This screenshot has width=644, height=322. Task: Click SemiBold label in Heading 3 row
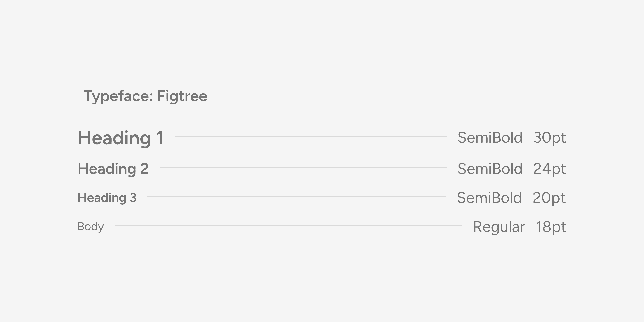pos(489,198)
